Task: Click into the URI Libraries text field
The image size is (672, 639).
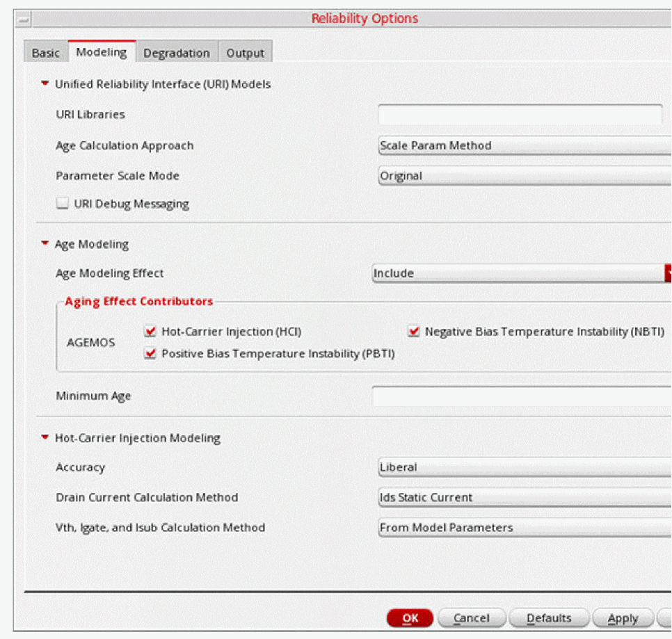Action: coord(520,115)
